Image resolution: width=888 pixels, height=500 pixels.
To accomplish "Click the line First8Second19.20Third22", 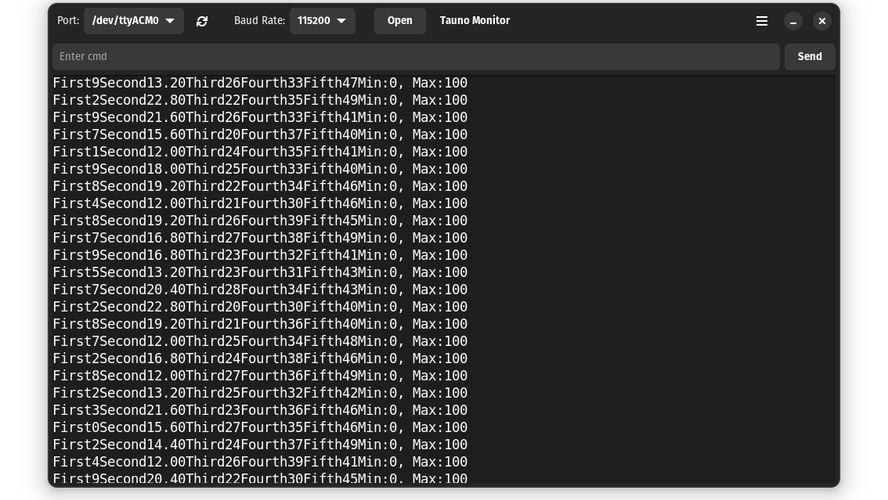I will [260, 186].
